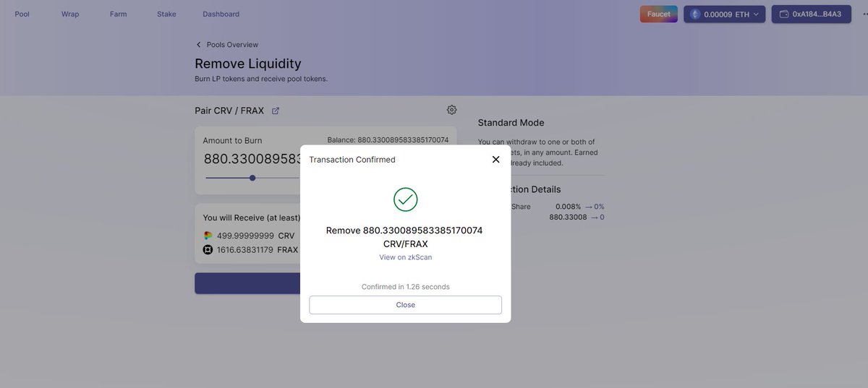Adjust the amount to burn slider handle

tap(252, 178)
